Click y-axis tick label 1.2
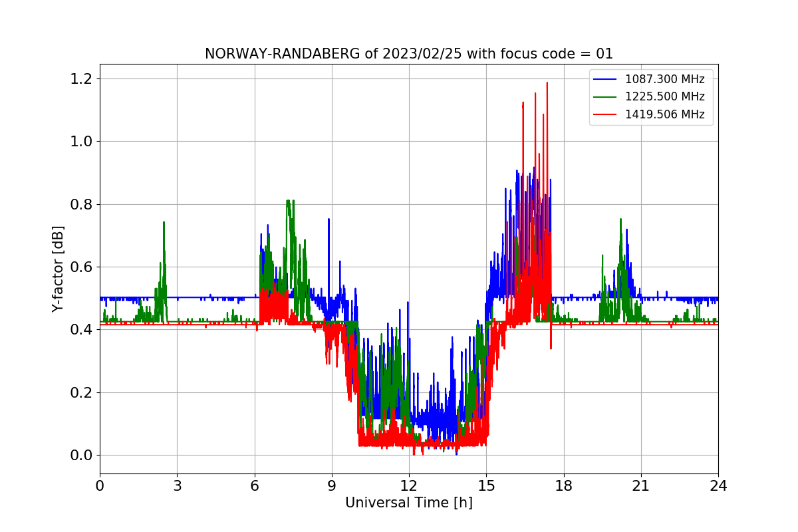This screenshot has height=532, width=798. pyautogui.click(x=82, y=78)
